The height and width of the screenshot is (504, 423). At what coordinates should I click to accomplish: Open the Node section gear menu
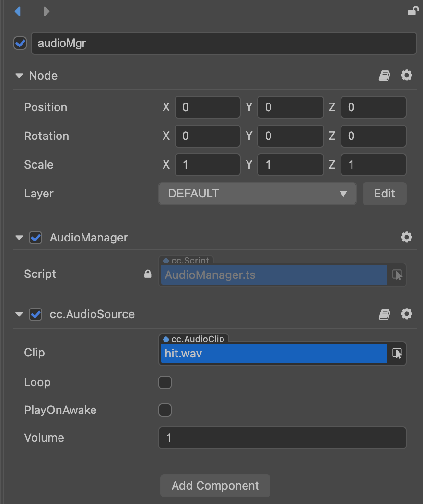(407, 75)
